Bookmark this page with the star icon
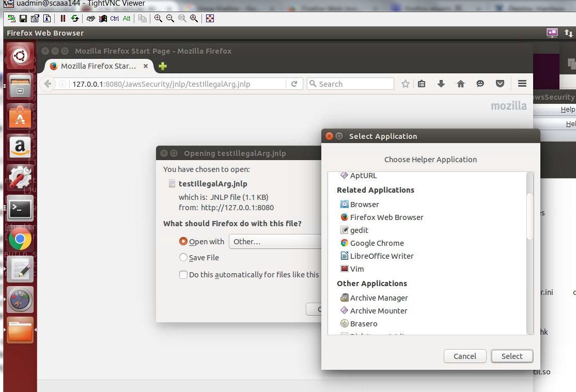This screenshot has width=576, height=392. tap(406, 84)
